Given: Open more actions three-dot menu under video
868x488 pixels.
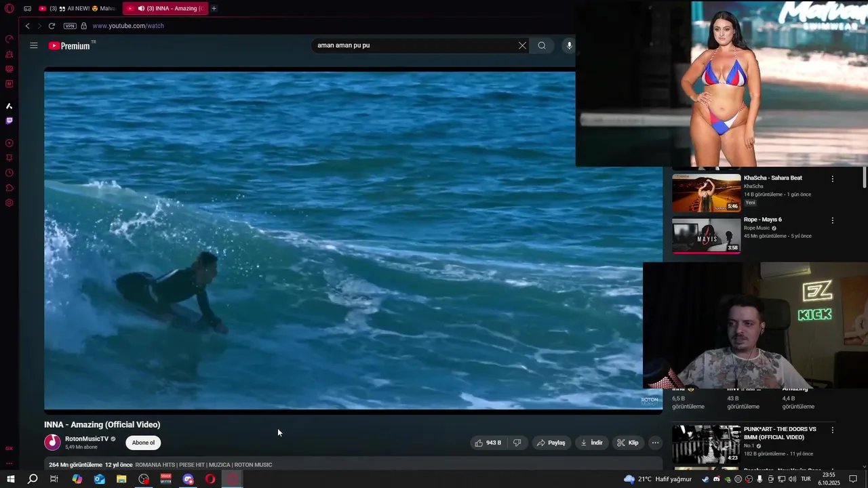Looking at the screenshot, I should pyautogui.click(x=655, y=443).
